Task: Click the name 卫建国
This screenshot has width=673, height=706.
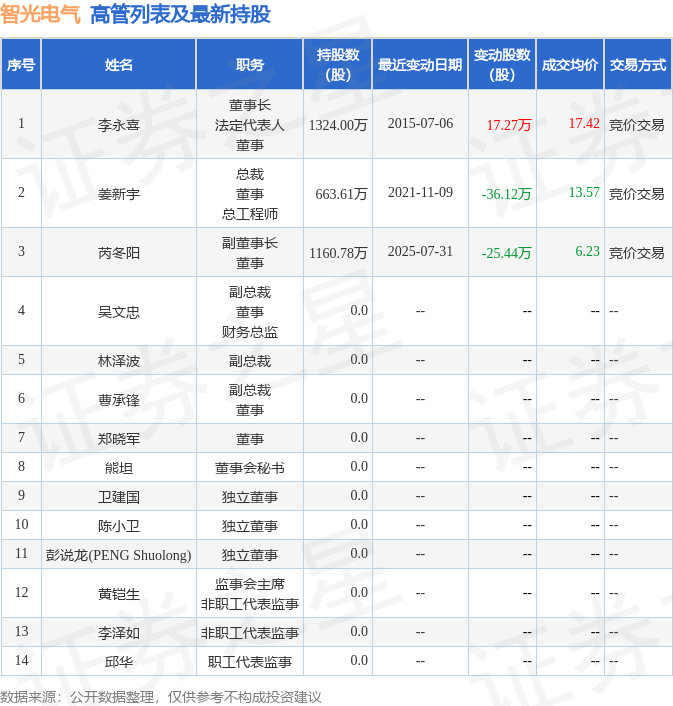Action: point(119,497)
